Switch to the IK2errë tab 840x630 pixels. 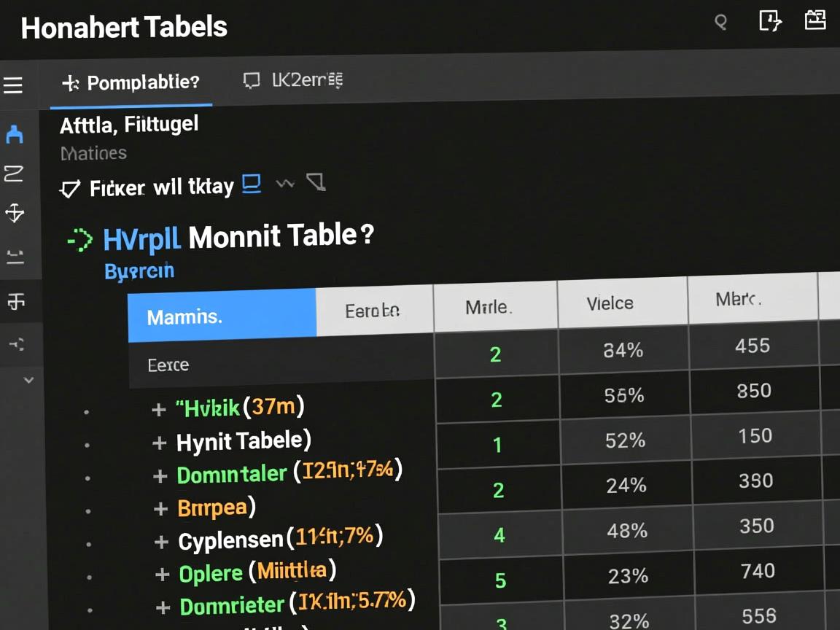click(293, 80)
